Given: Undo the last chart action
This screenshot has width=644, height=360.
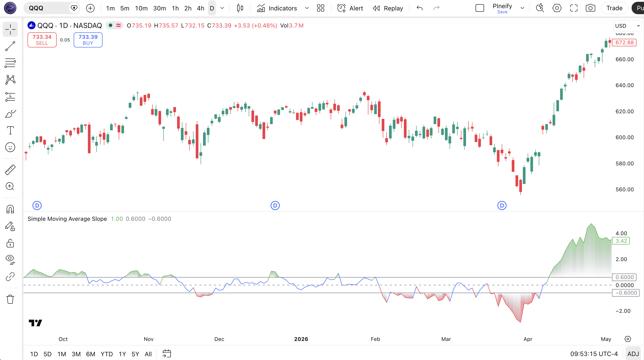Looking at the screenshot, I should [x=420, y=8].
